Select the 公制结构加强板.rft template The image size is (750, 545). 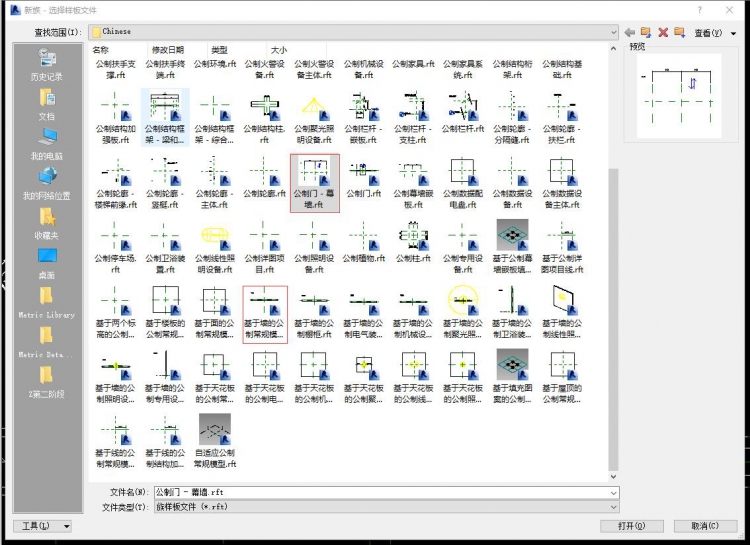pos(115,118)
